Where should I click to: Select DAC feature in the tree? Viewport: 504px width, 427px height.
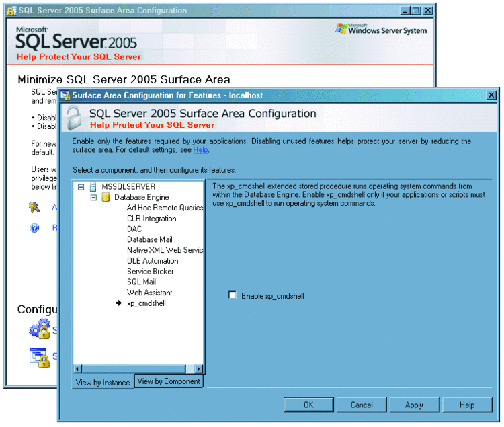pyautogui.click(x=134, y=229)
